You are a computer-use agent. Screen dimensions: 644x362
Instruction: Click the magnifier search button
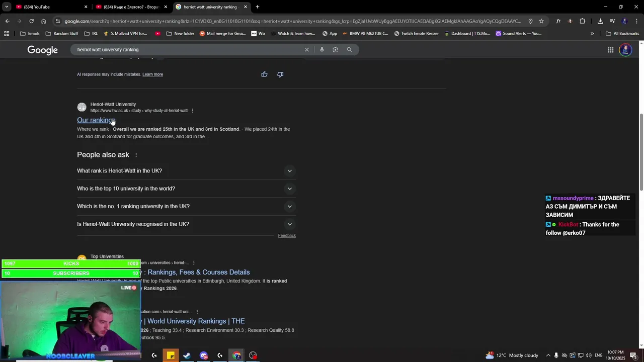tap(349, 49)
